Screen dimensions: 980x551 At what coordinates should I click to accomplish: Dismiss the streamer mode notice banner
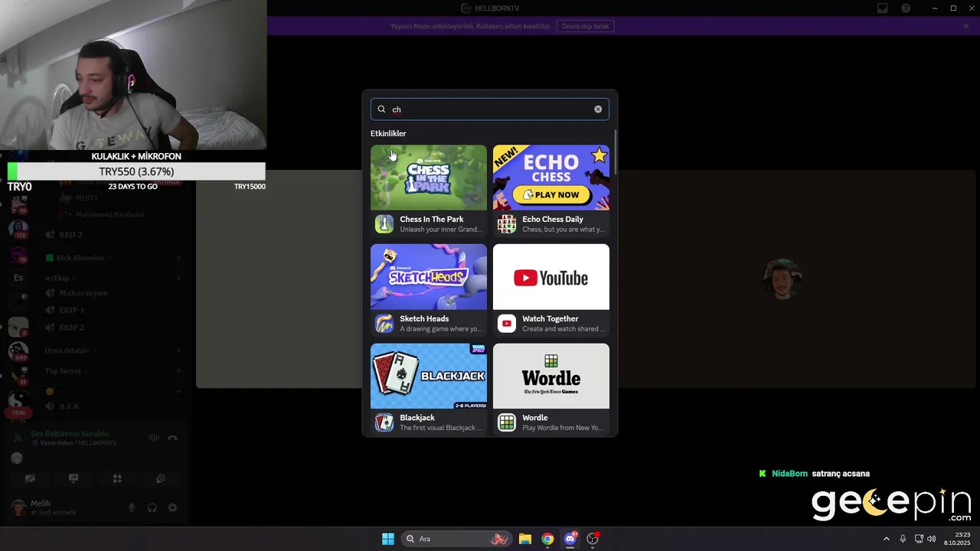(x=966, y=26)
